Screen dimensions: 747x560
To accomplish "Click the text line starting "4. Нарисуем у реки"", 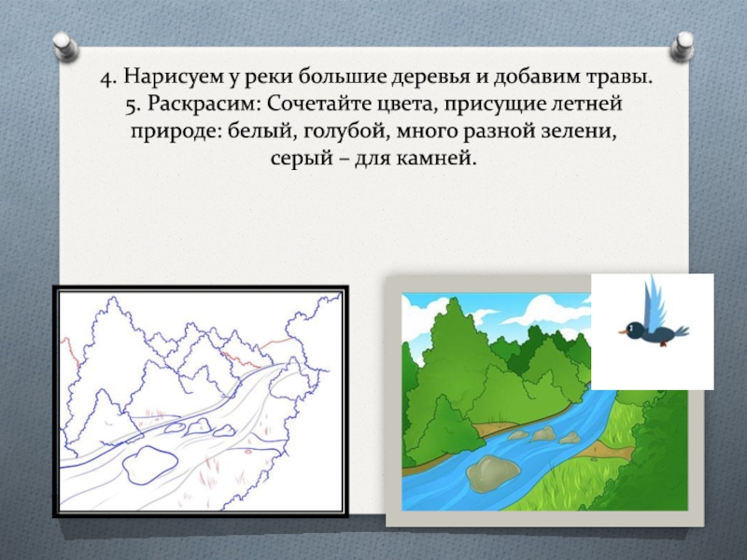I will coord(377,76).
